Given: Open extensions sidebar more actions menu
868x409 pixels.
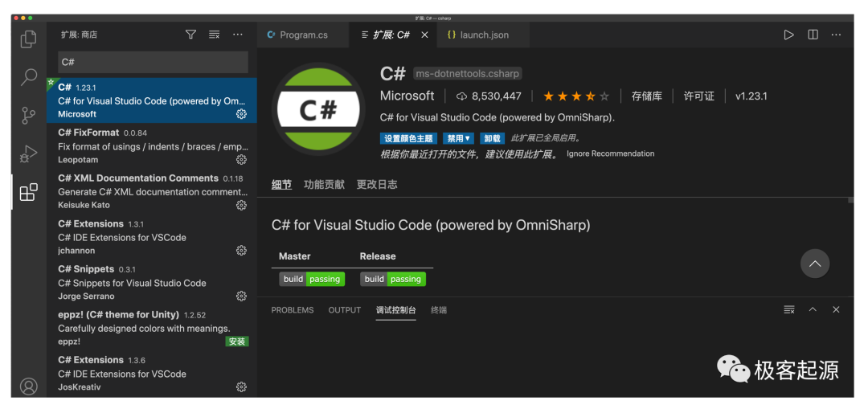Looking at the screenshot, I should 237,35.
